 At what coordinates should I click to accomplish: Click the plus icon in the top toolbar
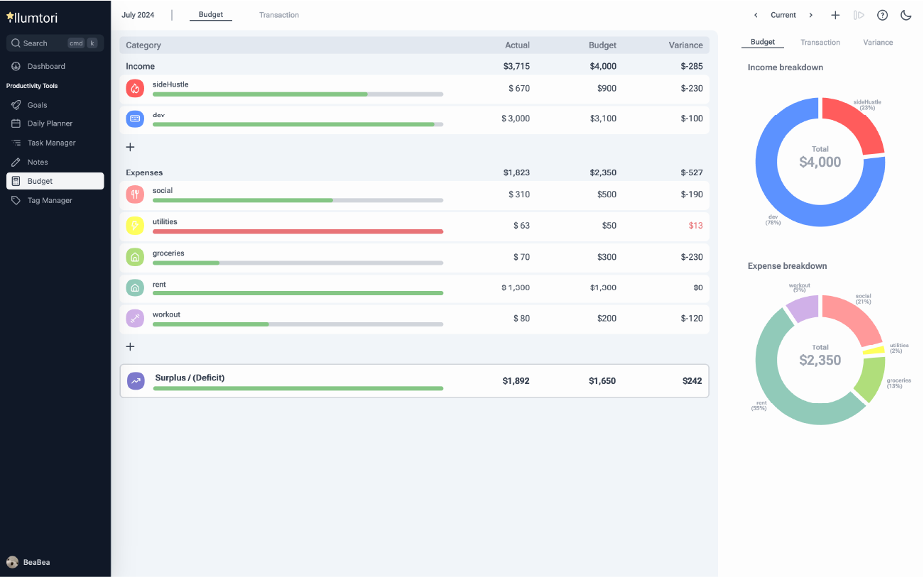[835, 15]
